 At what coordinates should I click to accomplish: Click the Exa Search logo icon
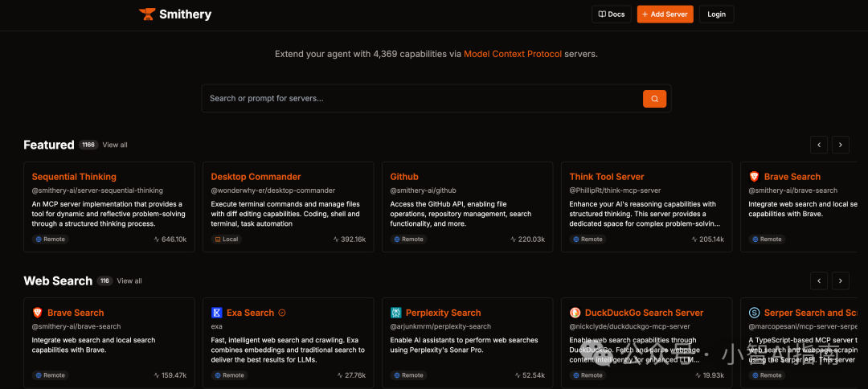pos(217,313)
